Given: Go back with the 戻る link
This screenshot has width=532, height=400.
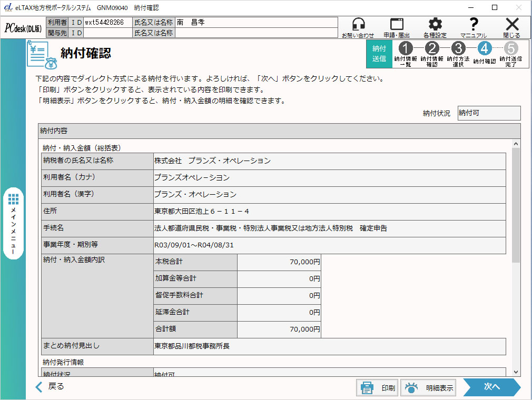Looking at the screenshot, I should (50, 387).
